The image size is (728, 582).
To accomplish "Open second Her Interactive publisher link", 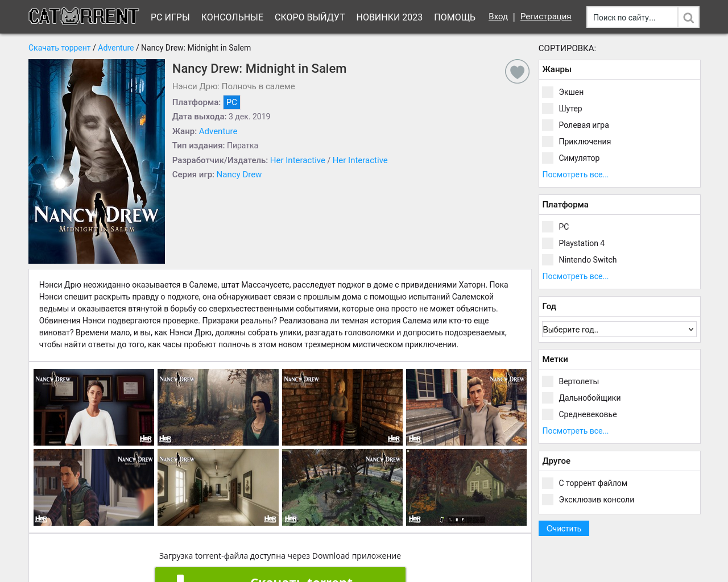I will click(x=360, y=160).
